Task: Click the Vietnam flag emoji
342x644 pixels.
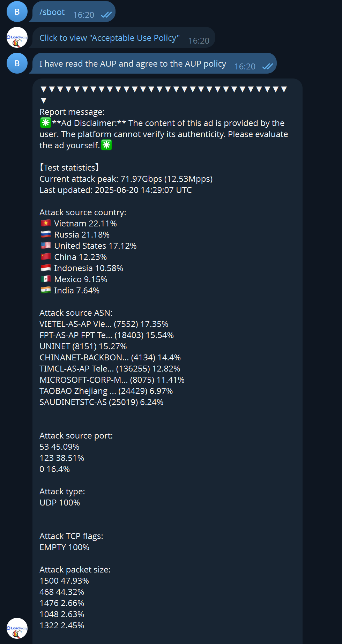Action: tap(46, 223)
